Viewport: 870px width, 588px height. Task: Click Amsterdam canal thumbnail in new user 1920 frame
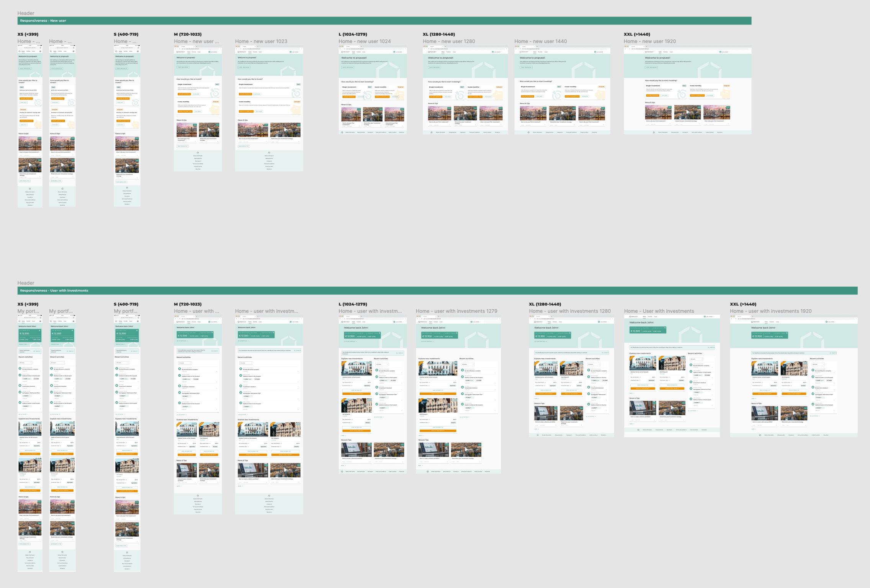[x=658, y=113]
